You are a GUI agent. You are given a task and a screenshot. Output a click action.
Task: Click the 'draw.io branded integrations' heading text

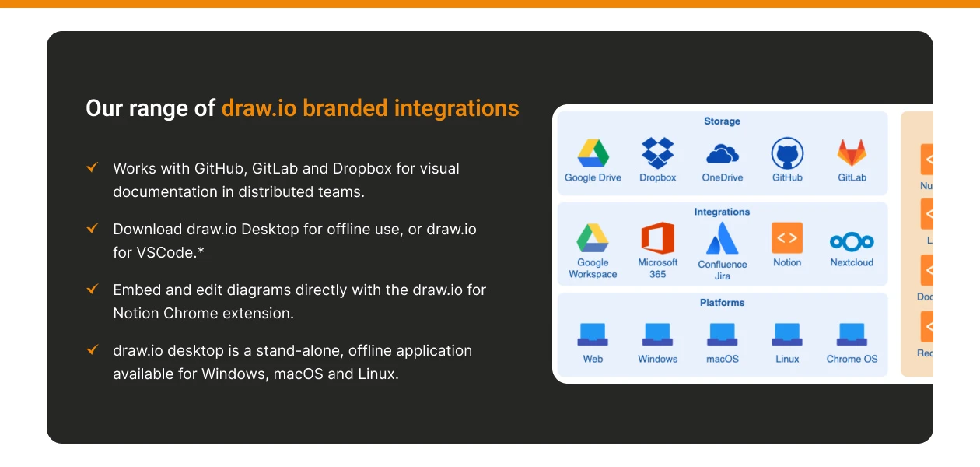pyautogui.click(x=370, y=108)
